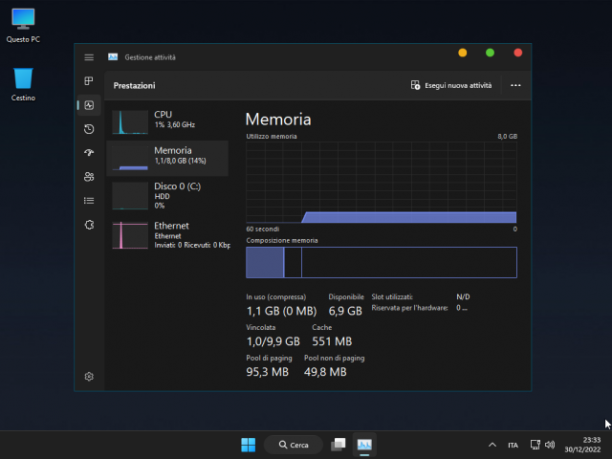Click the 49,8 MB non-paged pool value
The image size is (612, 459).
[325, 372]
